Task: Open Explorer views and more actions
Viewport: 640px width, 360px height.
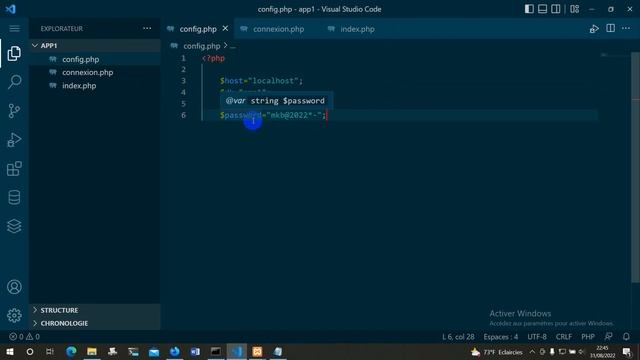Action: coord(147,28)
